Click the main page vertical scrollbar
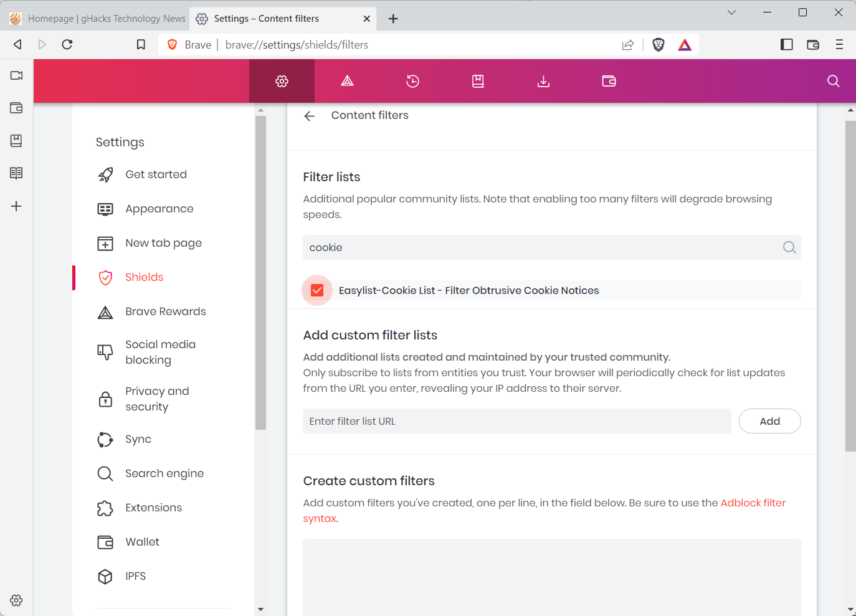856x616 pixels. pos(850,286)
